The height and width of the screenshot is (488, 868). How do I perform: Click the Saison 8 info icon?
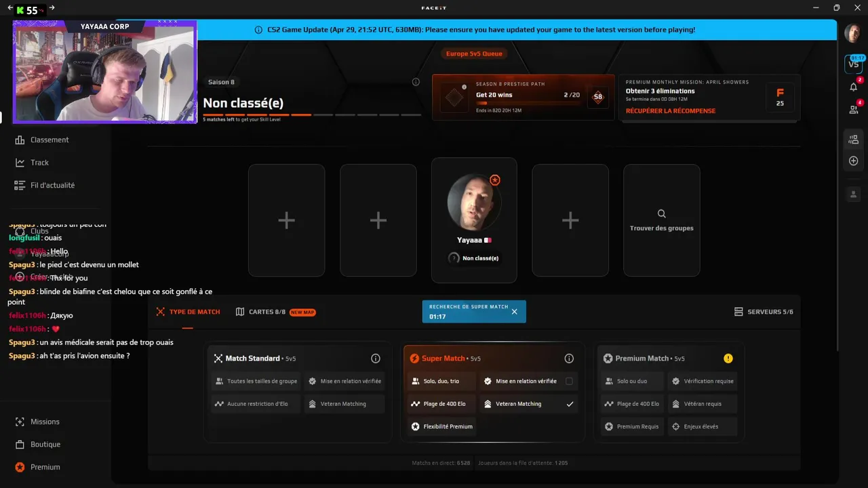tap(416, 82)
